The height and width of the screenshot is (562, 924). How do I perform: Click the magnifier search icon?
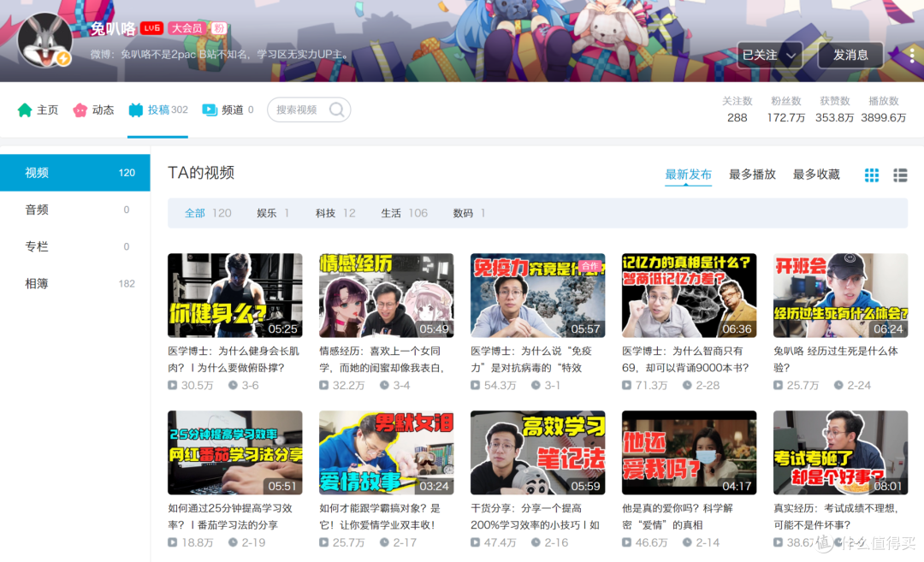[336, 110]
